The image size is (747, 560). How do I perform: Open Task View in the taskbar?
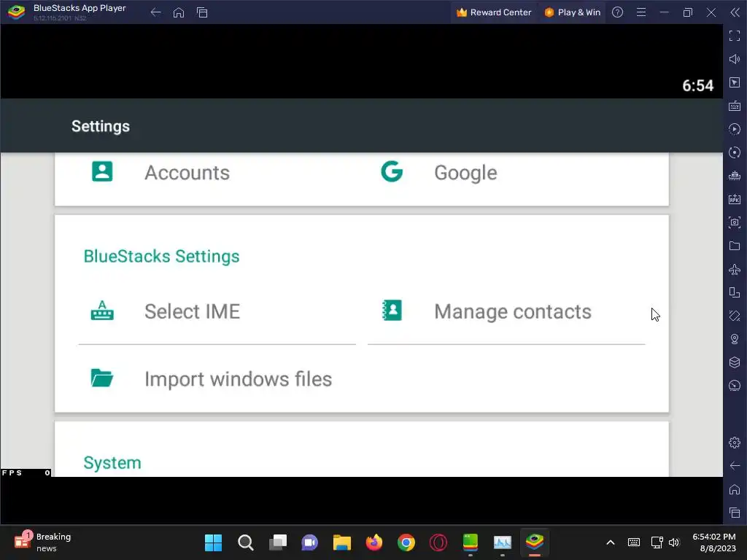tap(278, 542)
